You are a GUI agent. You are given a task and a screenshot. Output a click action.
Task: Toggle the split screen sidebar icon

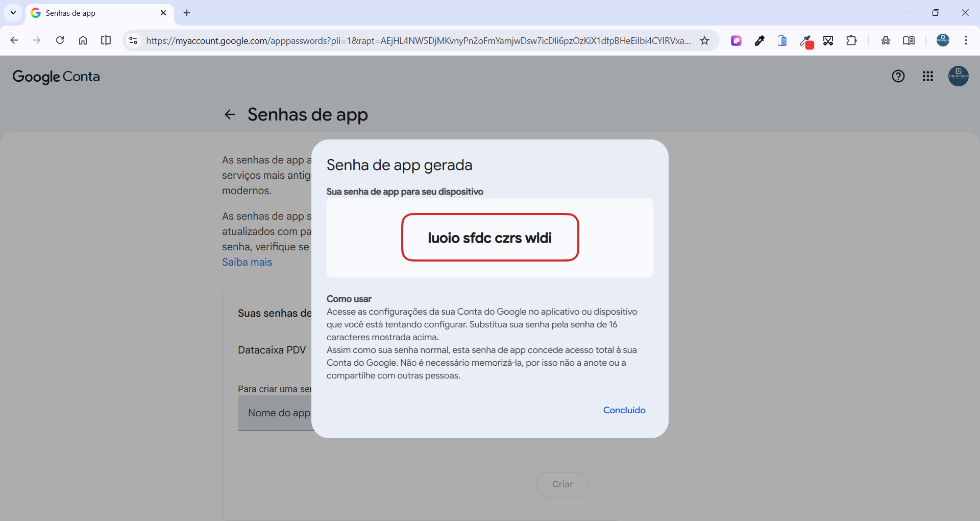coord(106,40)
